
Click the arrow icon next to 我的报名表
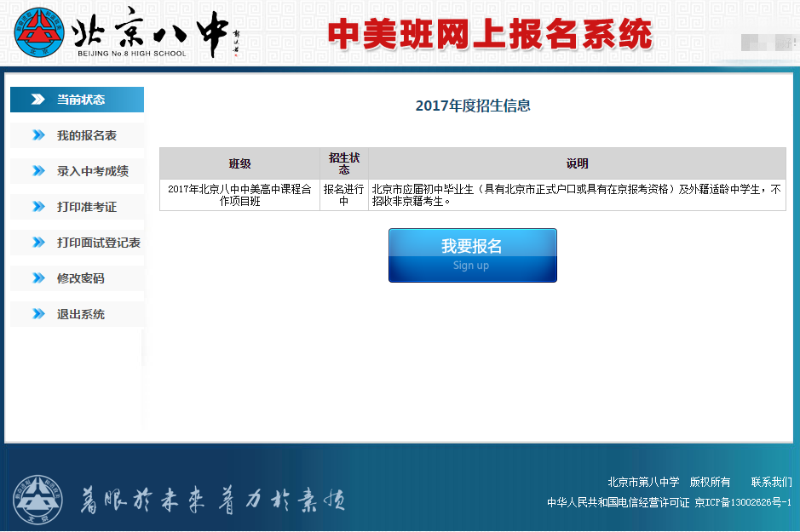[x=38, y=135]
